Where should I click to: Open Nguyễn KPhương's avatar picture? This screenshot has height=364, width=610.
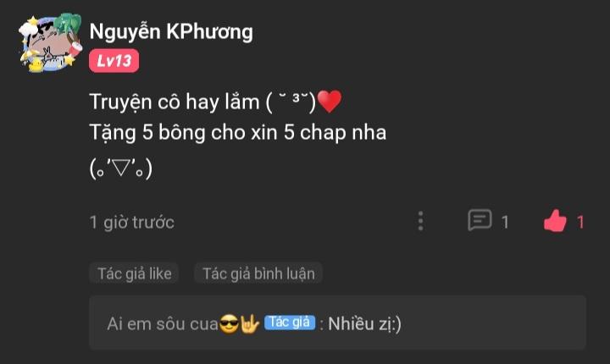click(51, 43)
